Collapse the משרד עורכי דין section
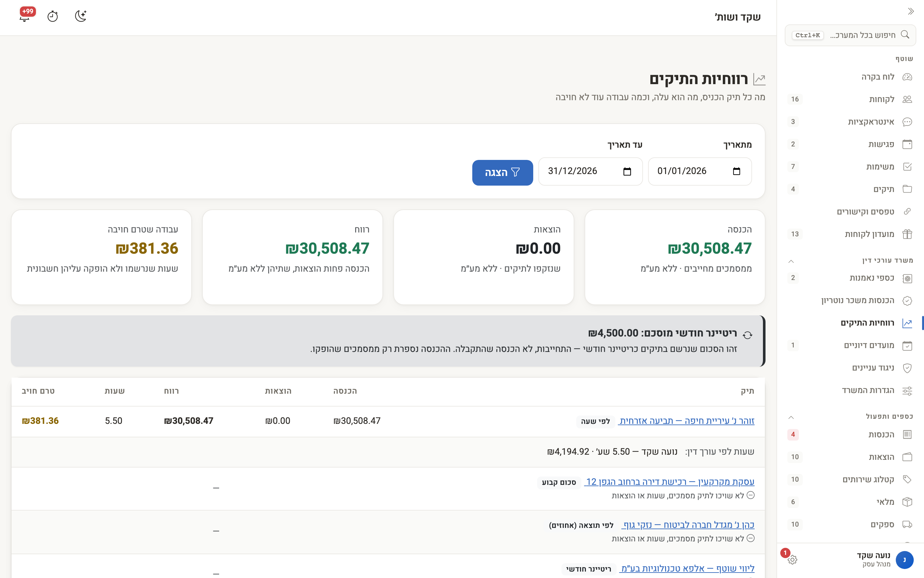924x578 pixels. click(x=791, y=261)
